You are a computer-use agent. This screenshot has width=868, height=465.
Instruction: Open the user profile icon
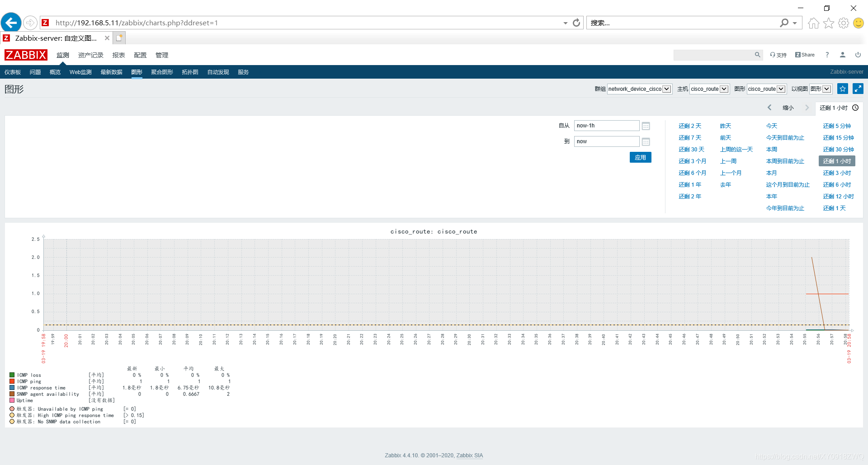842,55
